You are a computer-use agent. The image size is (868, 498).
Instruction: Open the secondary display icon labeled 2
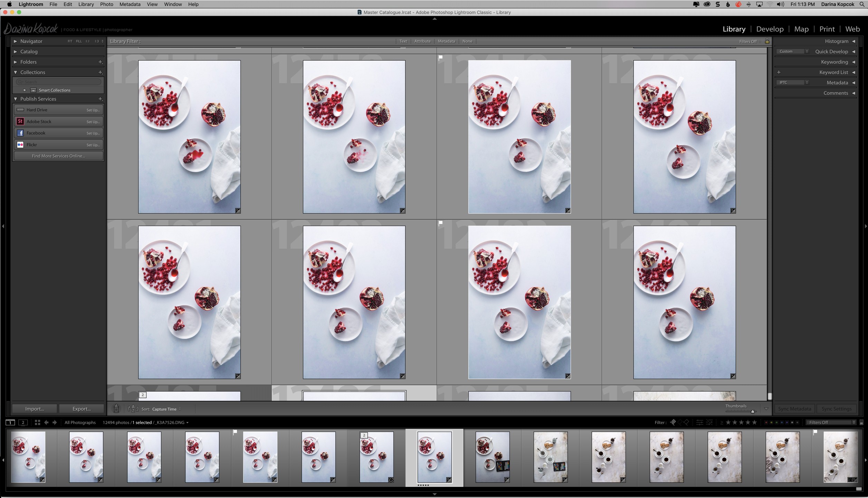(x=23, y=422)
